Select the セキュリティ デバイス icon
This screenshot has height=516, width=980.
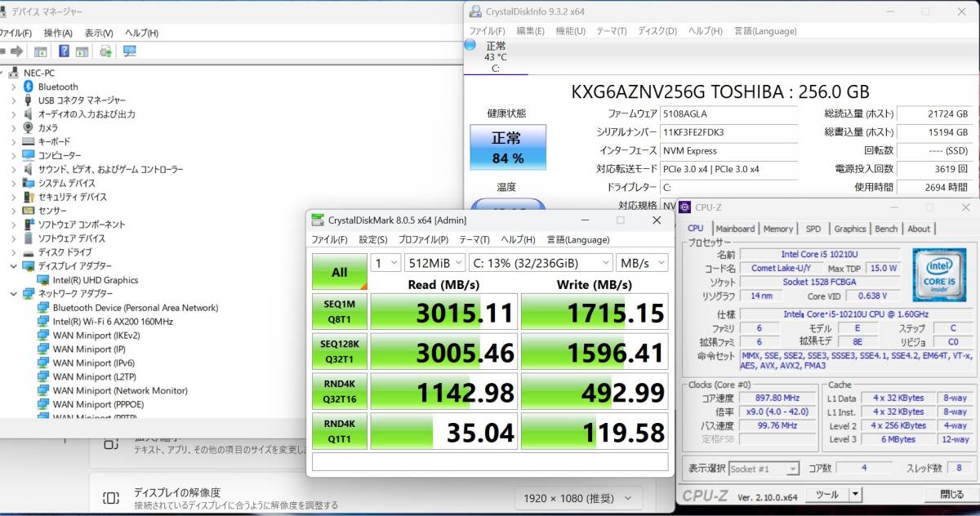(x=28, y=197)
